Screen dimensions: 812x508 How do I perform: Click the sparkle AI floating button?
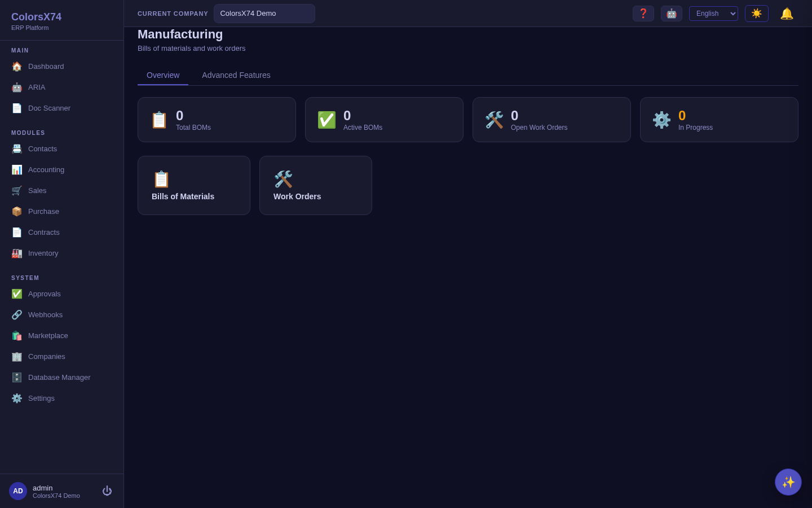point(788,482)
